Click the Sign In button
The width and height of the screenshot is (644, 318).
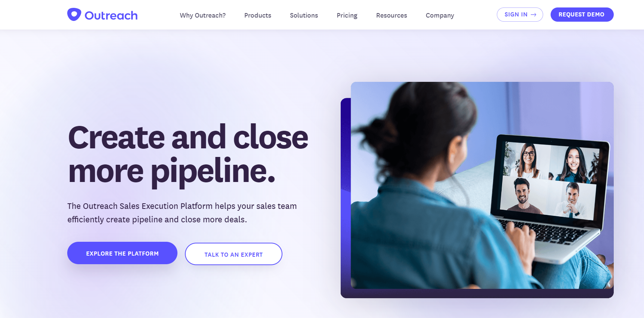click(x=520, y=15)
